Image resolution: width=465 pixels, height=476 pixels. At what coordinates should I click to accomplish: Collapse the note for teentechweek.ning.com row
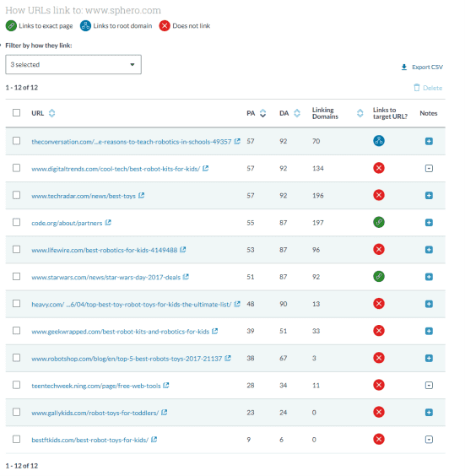[429, 385]
